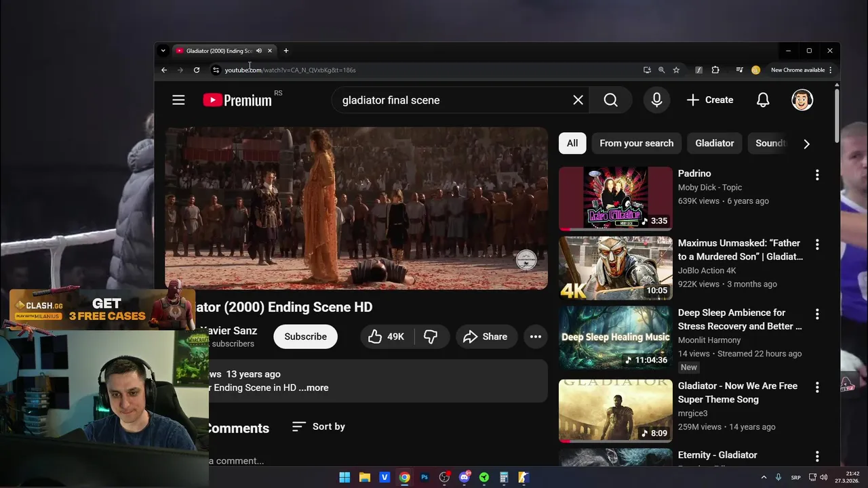
Task: Select the From your search chip
Action: tap(636, 143)
